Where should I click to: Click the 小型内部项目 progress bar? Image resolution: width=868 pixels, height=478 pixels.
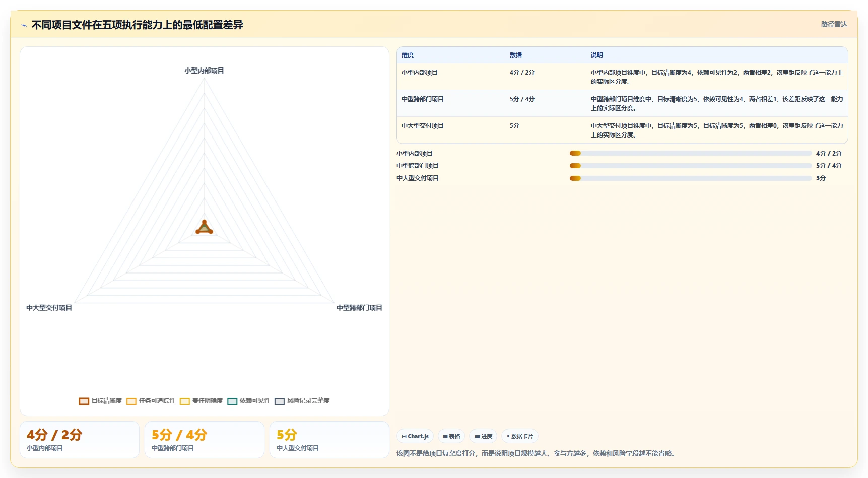point(691,153)
